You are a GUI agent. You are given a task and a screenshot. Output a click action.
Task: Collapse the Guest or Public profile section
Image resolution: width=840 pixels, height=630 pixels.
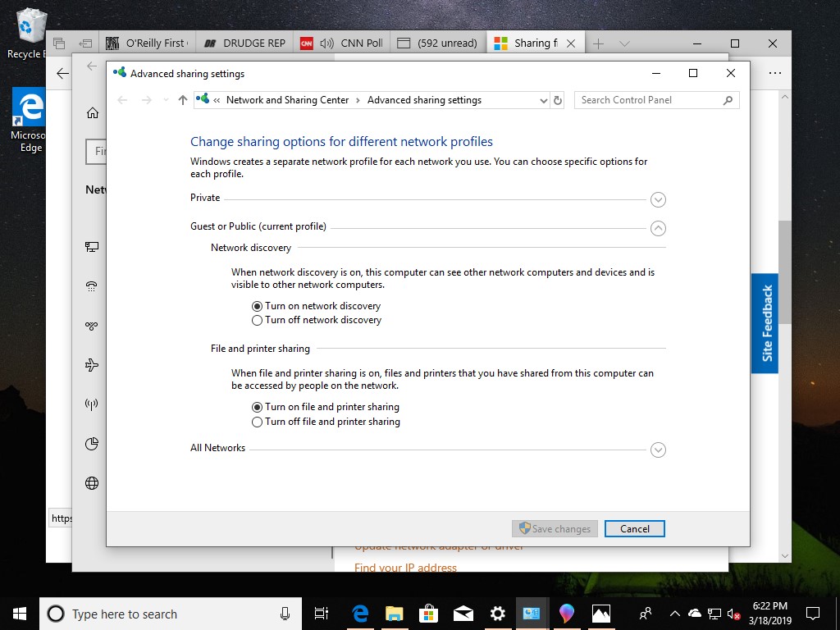658,228
